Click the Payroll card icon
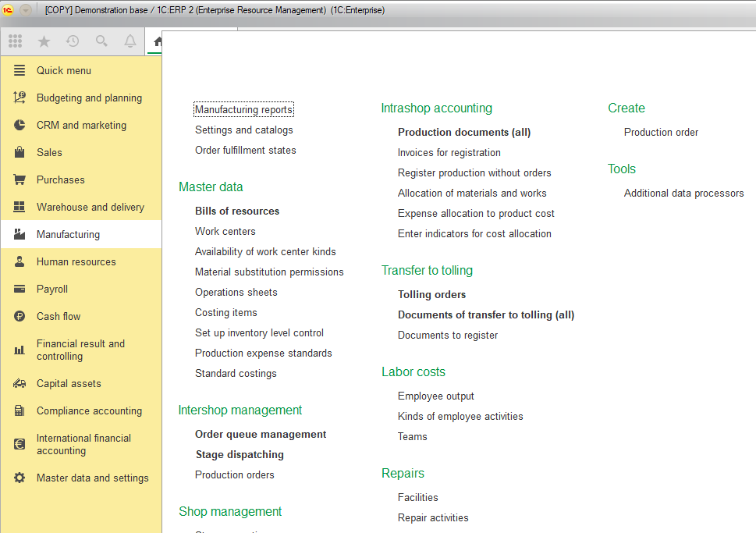Screen dimensions: 756x533 [x=20, y=289]
